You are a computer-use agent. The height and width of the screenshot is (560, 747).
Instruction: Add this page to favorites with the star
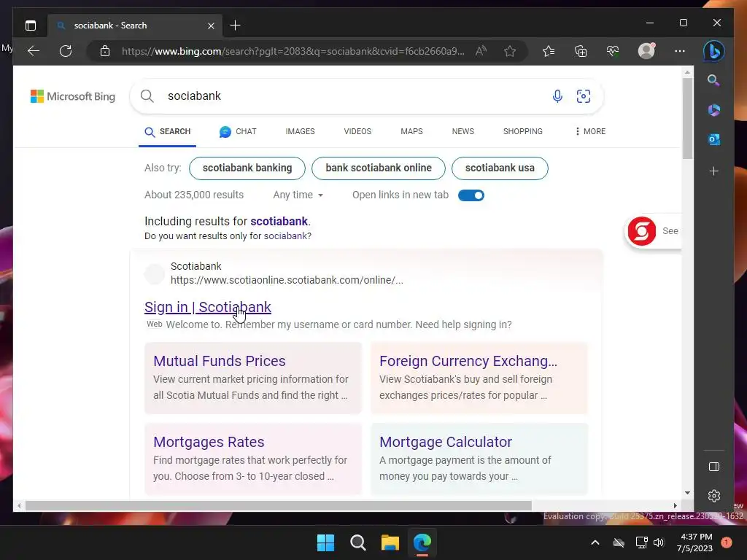[x=510, y=51]
